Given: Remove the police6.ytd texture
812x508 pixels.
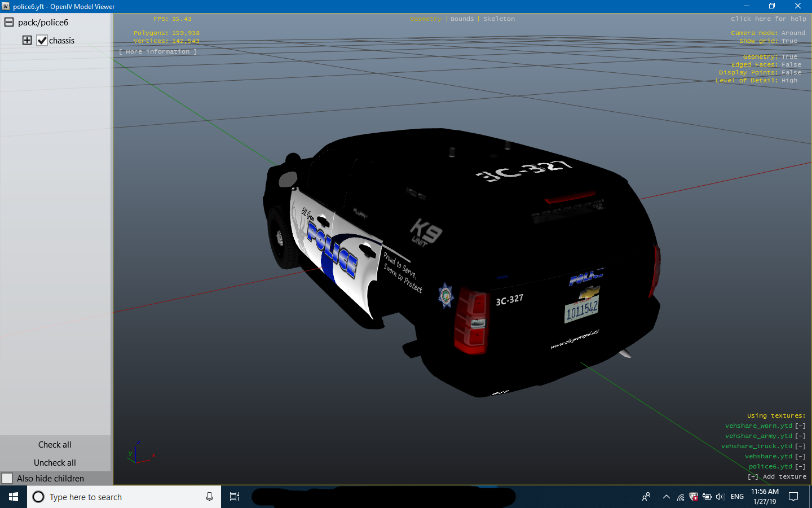Looking at the screenshot, I should (x=800, y=467).
